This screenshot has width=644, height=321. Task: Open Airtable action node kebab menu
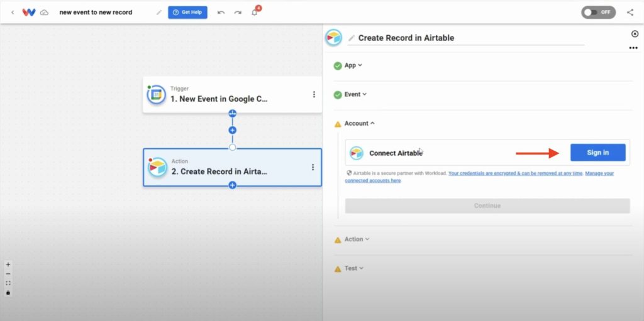[x=313, y=168]
